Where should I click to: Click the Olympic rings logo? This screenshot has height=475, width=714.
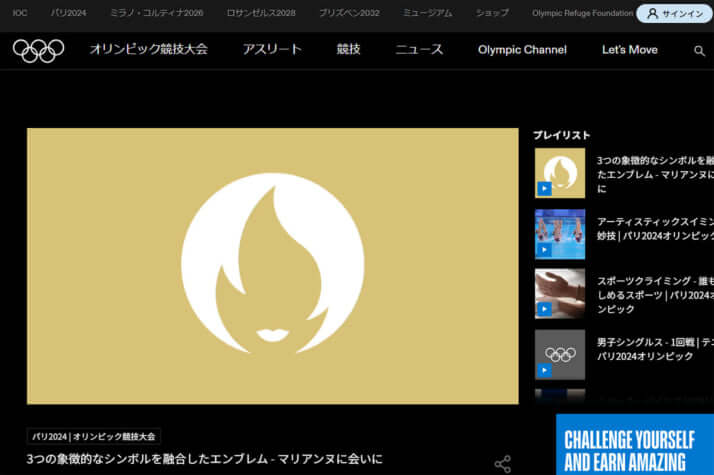coord(38,50)
